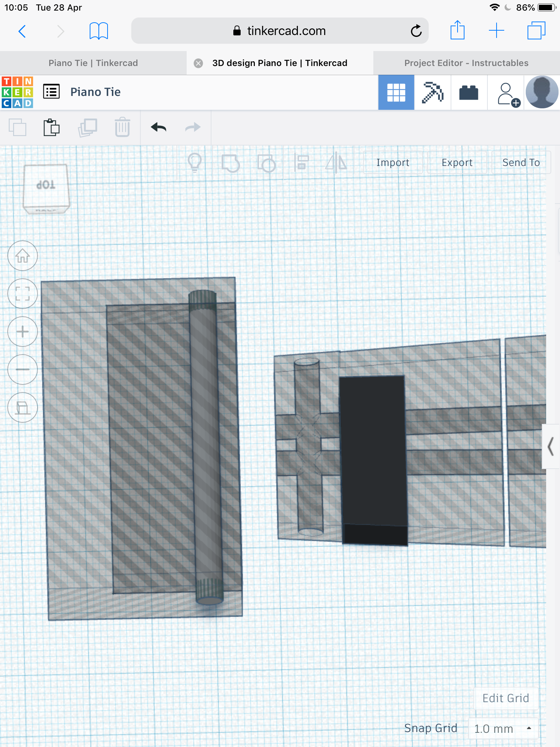
Task: Show all Safari tabs overview
Action: [x=536, y=31]
